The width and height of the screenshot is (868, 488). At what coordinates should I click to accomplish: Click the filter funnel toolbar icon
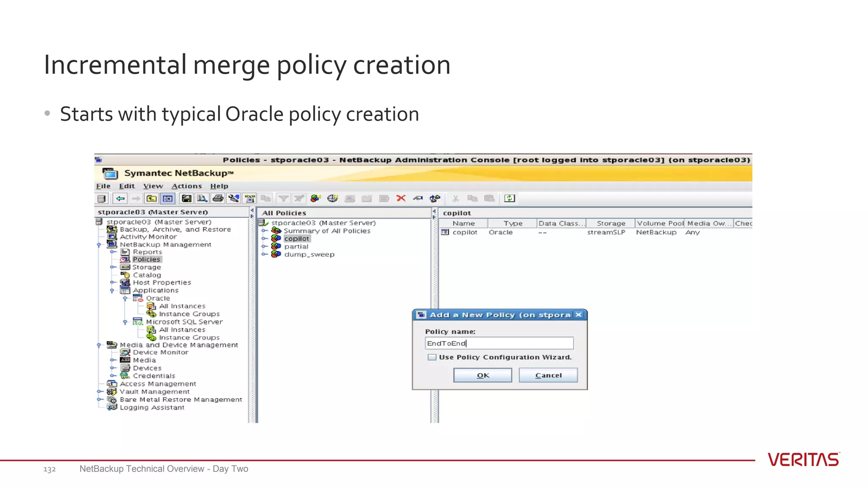(283, 198)
